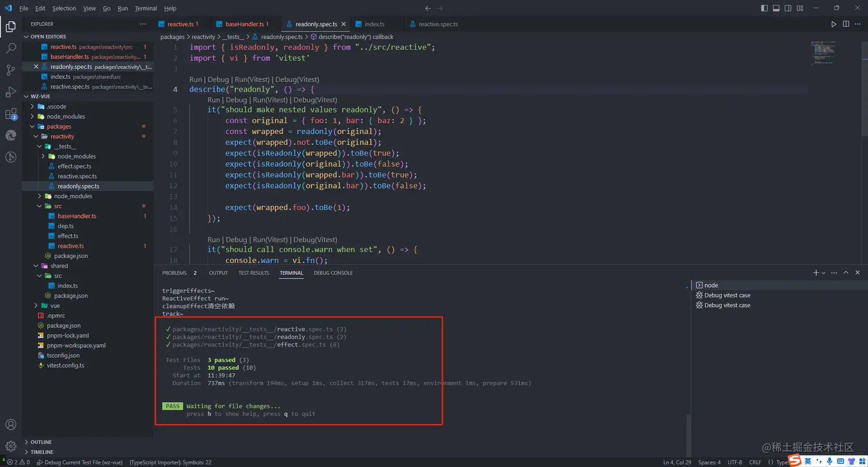
Task: Toggle the secondary side bar layout button
Action: click(788, 8)
